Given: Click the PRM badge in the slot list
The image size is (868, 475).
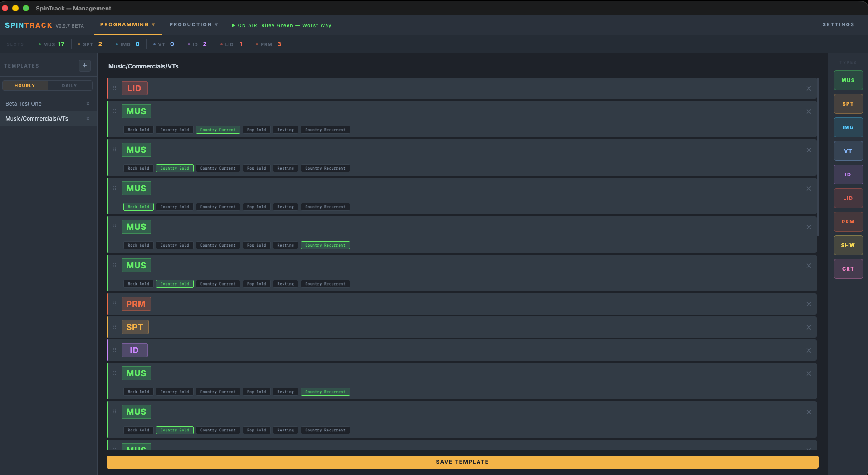Looking at the screenshot, I should [136, 304].
